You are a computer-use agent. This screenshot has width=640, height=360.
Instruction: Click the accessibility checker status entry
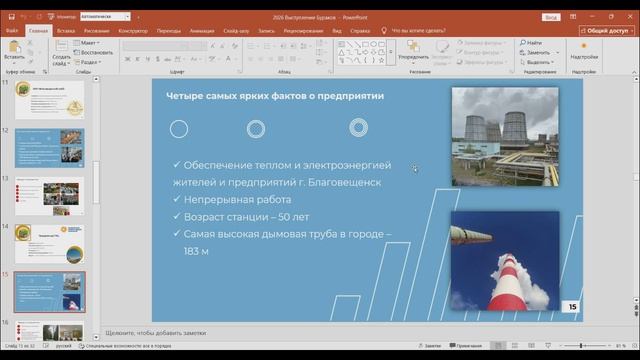click(x=125, y=346)
